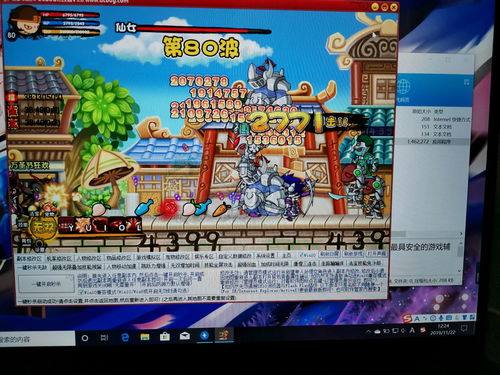Expand the hidden system tray icons chevron
Image resolution: width=500 pixels, height=375 pixels.
click(x=368, y=332)
